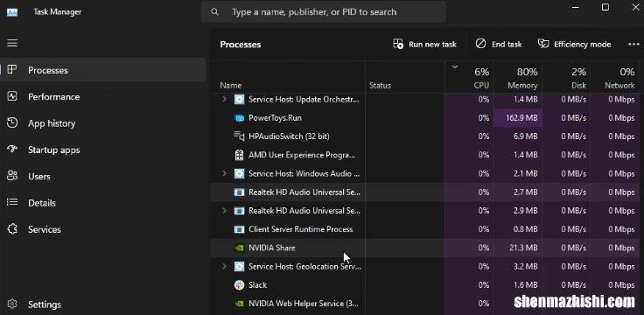The image size is (644, 315).
Task: Select the AMD User Experience Program row
Action: (x=424, y=155)
